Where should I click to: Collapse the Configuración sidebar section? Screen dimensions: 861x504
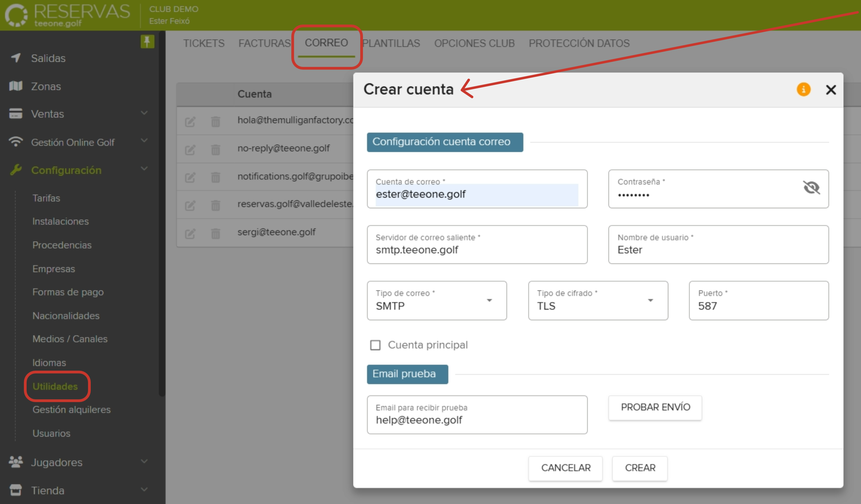(144, 169)
